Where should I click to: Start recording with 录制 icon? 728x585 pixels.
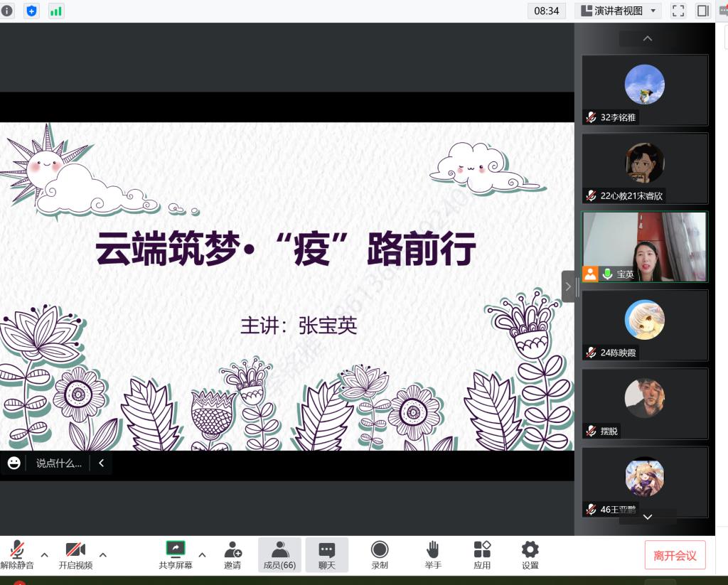click(380, 554)
